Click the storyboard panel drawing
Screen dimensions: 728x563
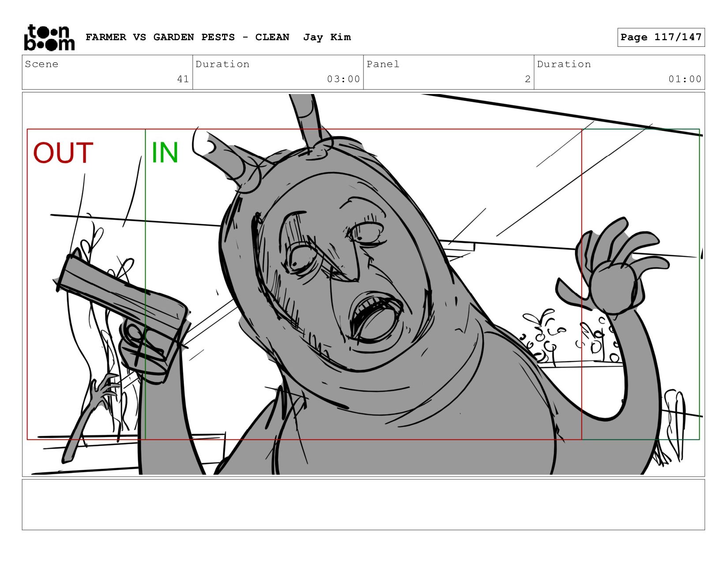[x=364, y=284]
